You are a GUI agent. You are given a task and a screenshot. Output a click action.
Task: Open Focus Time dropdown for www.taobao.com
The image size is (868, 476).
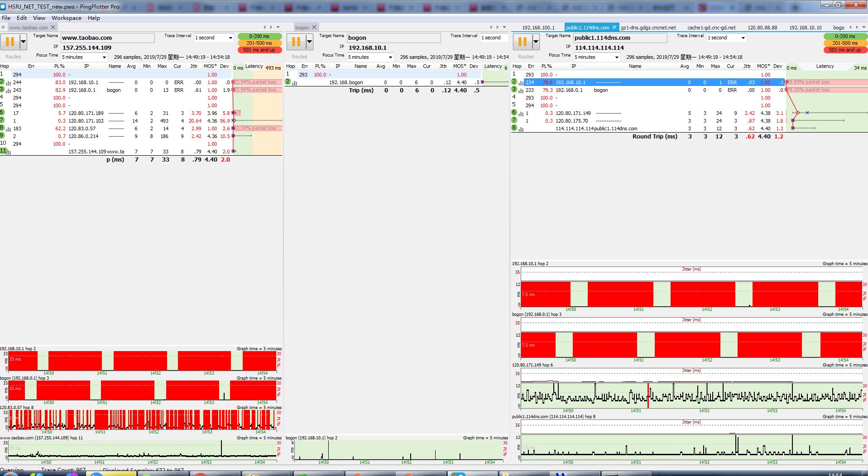pyautogui.click(x=104, y=57)
